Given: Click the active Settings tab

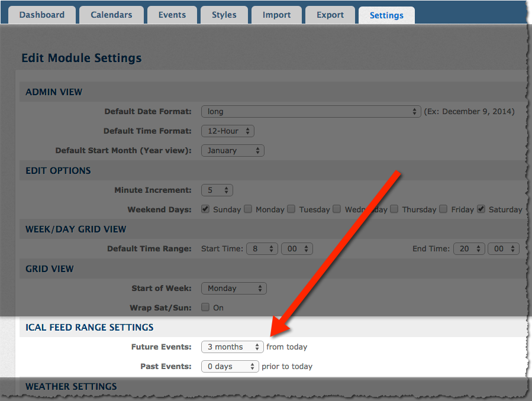Looking at the screenshot, I should click(386, 15).
